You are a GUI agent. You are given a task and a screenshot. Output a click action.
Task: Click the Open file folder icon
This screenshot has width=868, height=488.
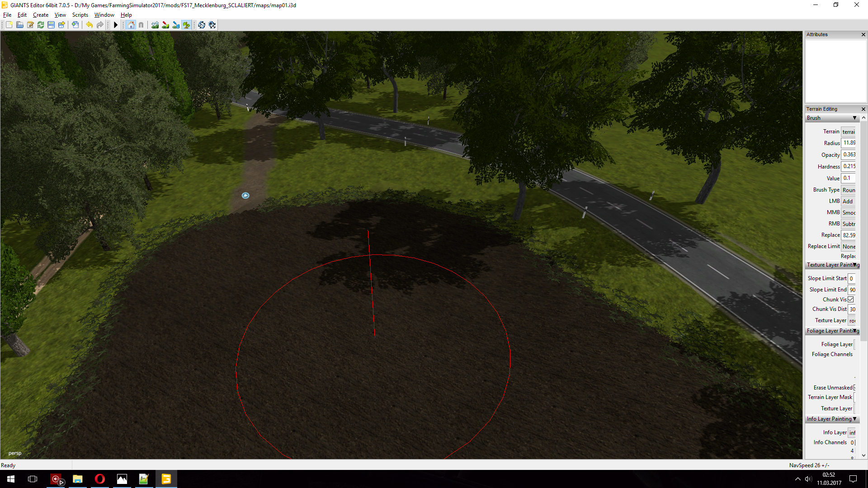19,25
